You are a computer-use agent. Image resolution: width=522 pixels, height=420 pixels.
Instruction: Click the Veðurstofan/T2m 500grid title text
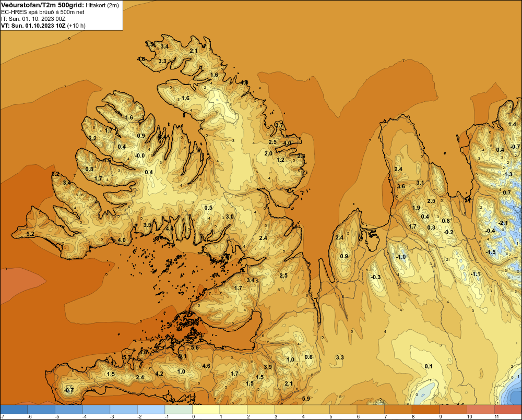pos(43,5)
